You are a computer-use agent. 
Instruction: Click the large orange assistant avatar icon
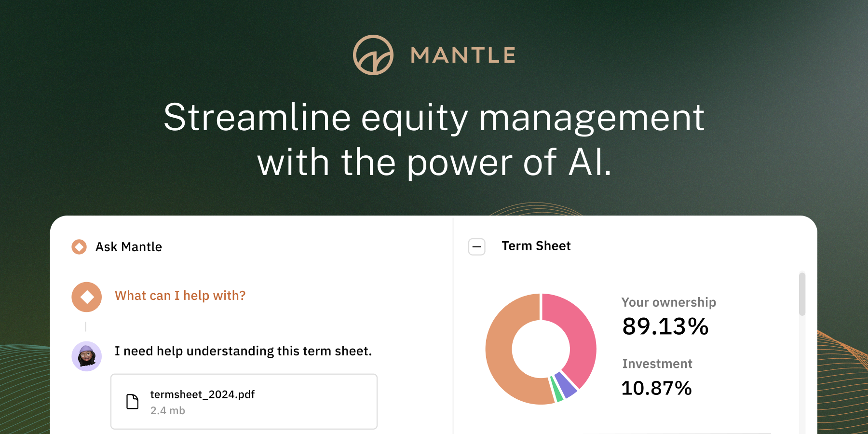point(87,297)
